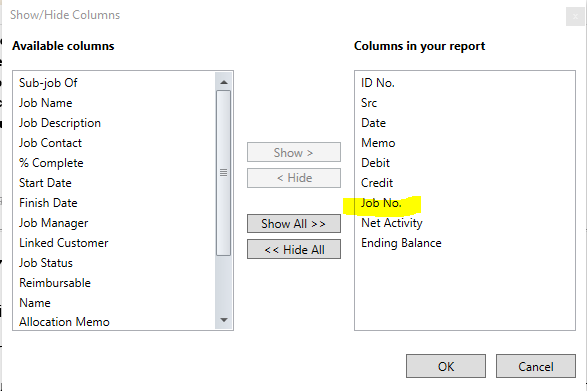Select Memo in report columns
This screenshot has width=587, height=391.
(x=378, y=143)
